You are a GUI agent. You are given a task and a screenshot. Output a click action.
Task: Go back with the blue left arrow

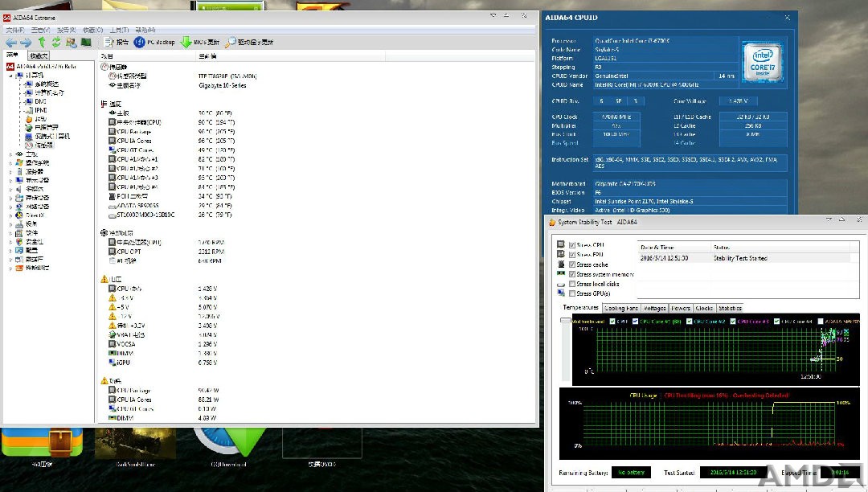tap(11, 42)
